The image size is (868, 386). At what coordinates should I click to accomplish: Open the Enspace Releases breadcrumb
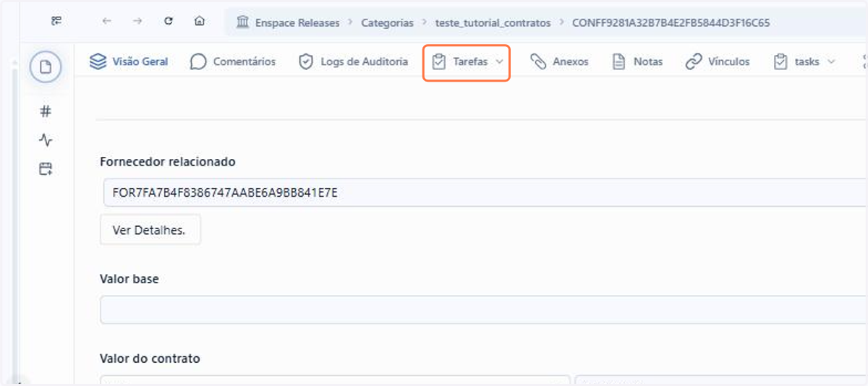point(297,22)
